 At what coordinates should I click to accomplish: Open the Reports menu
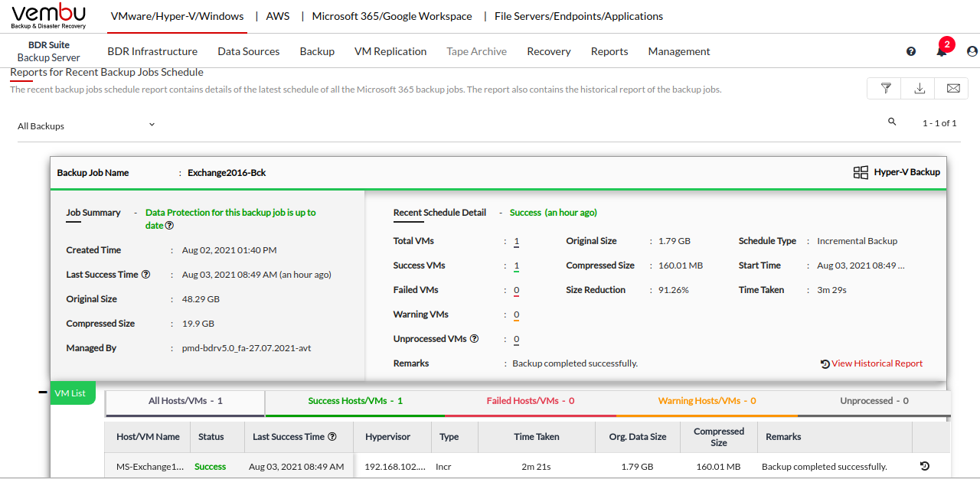(x=609, y=51)
